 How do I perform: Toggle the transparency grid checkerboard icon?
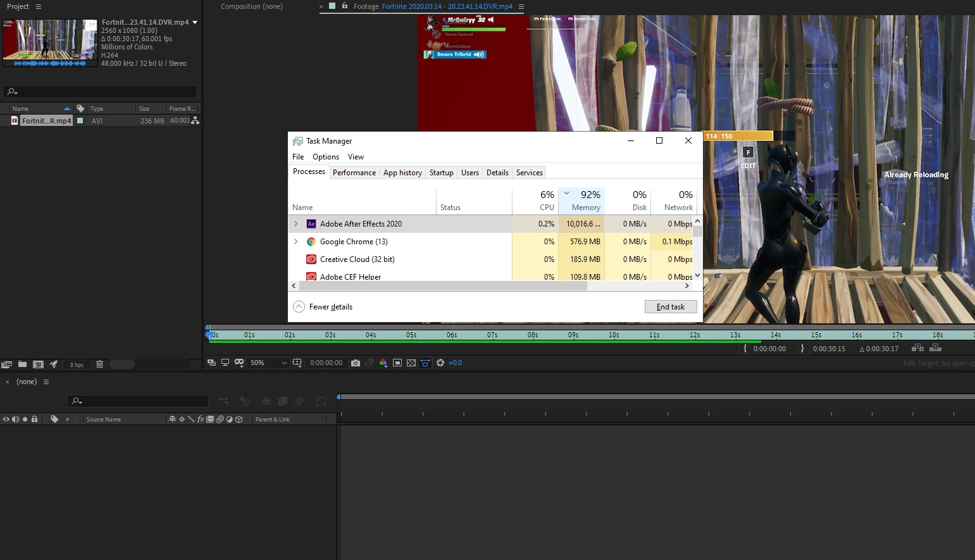tap(411, 363)
